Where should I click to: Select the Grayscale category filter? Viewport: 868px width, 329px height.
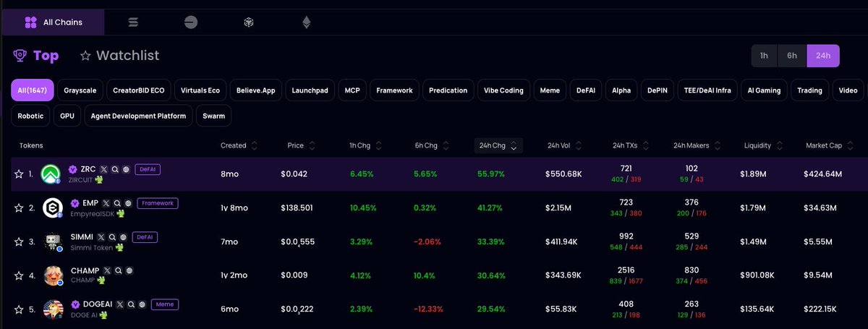(80, 90)
